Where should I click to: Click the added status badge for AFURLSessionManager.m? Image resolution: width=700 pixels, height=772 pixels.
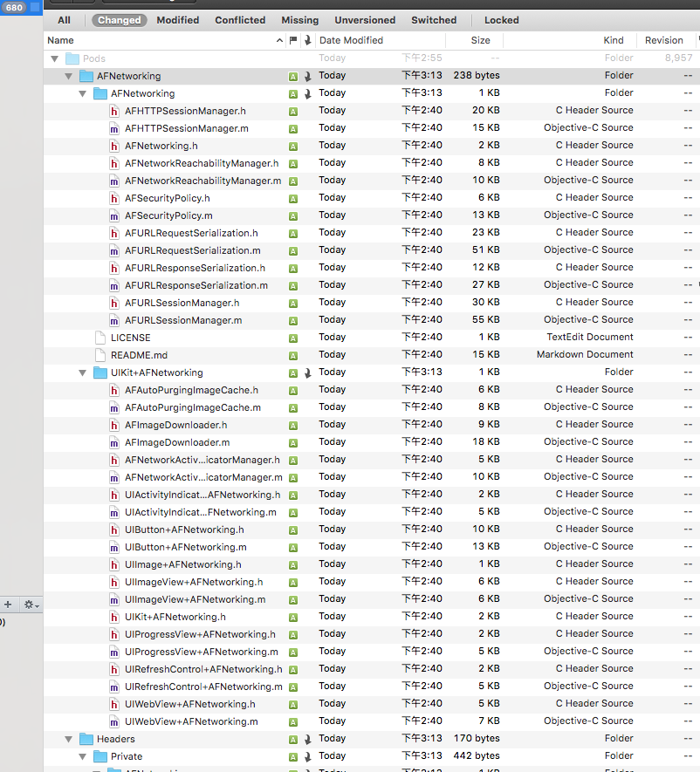(293, 321)
